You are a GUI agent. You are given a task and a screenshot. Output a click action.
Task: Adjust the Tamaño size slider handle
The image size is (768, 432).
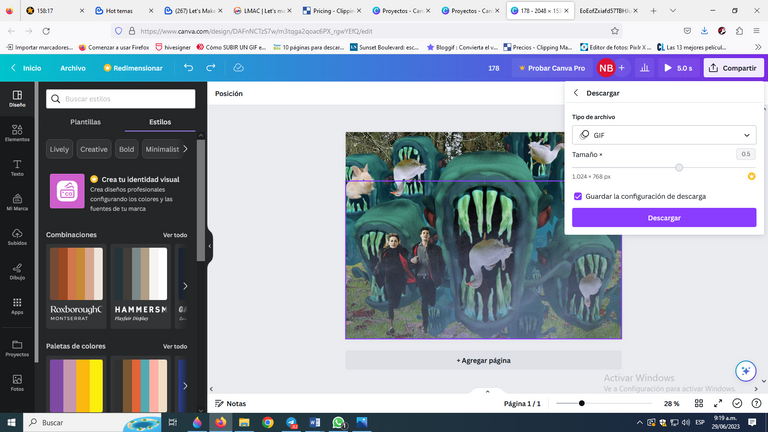(679, 168)
